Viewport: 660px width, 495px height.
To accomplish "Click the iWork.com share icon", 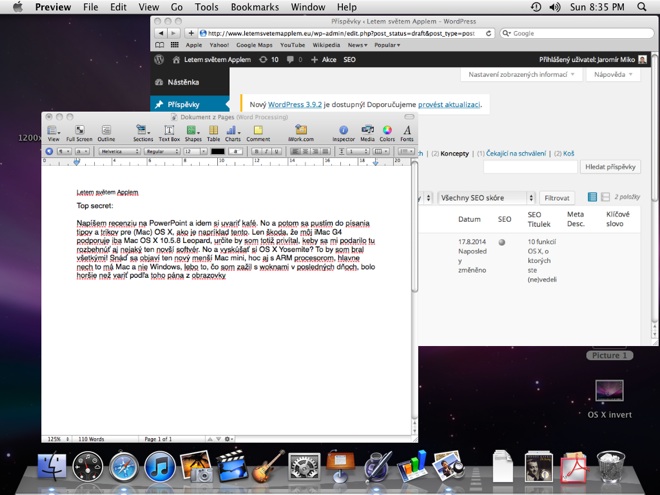I will tap(301, 133).
